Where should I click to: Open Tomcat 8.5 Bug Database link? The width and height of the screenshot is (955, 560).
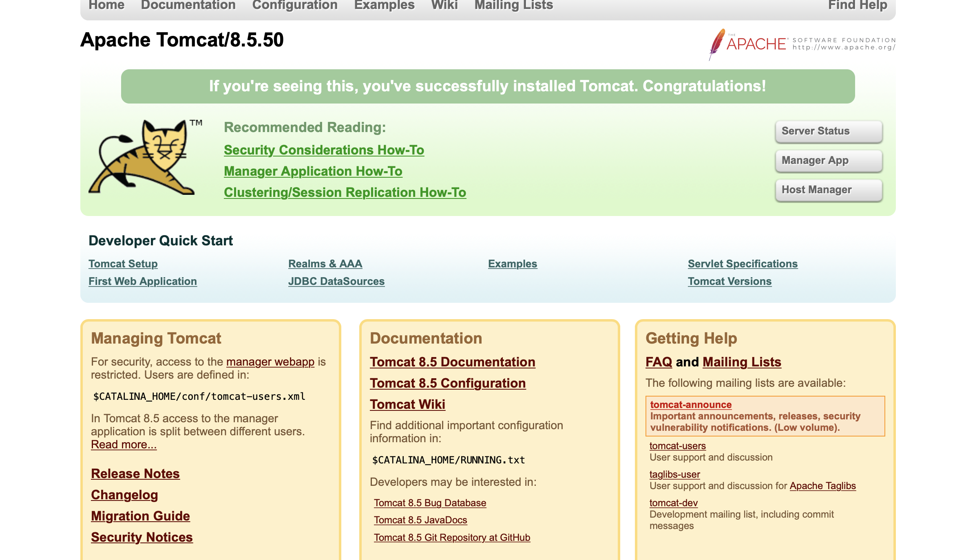point(430,503)
